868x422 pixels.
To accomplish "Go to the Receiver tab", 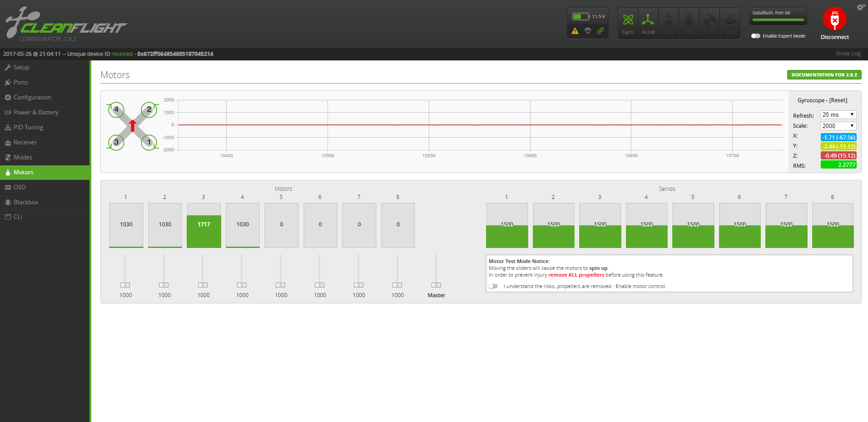I will [x=25, y=142].
